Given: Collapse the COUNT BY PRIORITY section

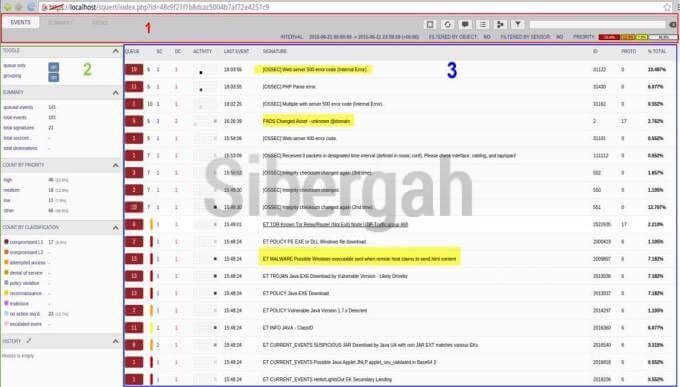Looking at the screenshot, I should click(x=115, y=165).
